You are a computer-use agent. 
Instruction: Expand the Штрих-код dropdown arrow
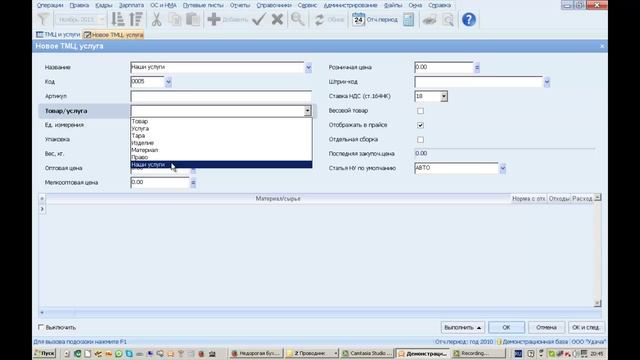coord(547,82)
